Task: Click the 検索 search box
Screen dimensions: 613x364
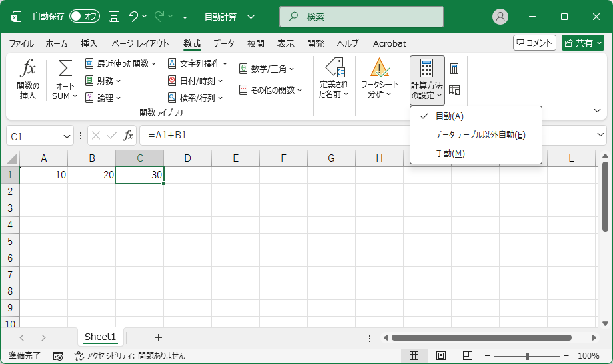Action: click(361, 17)
